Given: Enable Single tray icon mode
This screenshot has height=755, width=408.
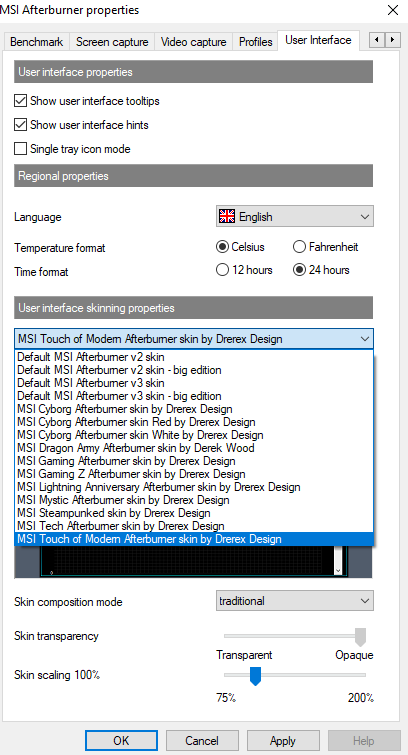Looking at the screenshot, I should tap(20, 149).
